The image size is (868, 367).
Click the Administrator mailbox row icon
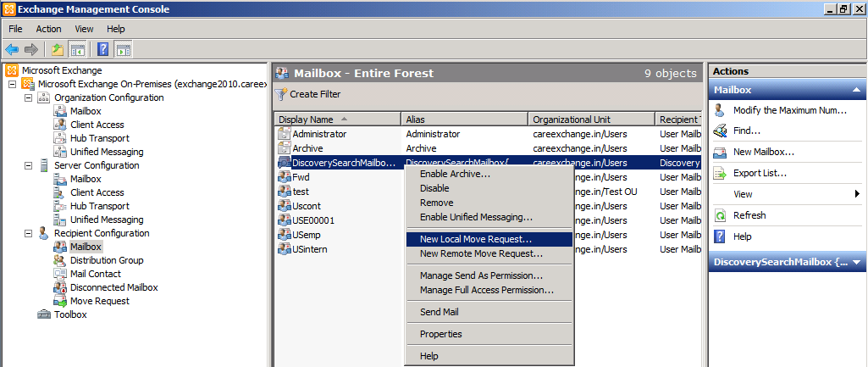click(x=284, y=134)
